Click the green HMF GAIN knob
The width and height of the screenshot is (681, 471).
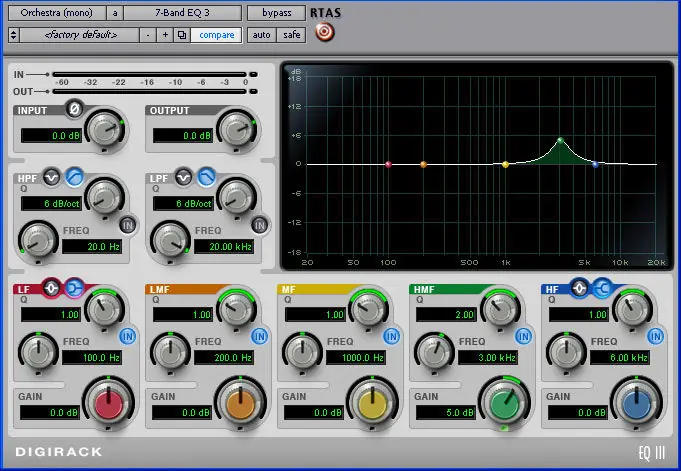tap(505, 404)
